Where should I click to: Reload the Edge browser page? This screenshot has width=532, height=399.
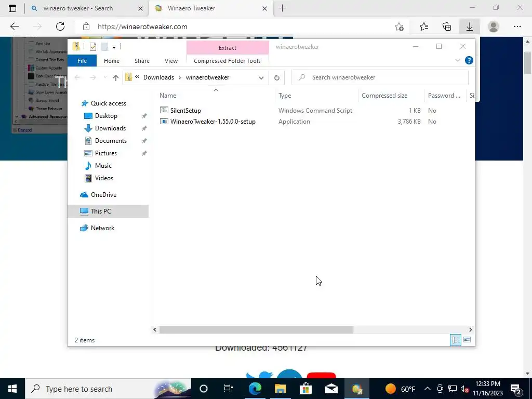tap(60, 26)
